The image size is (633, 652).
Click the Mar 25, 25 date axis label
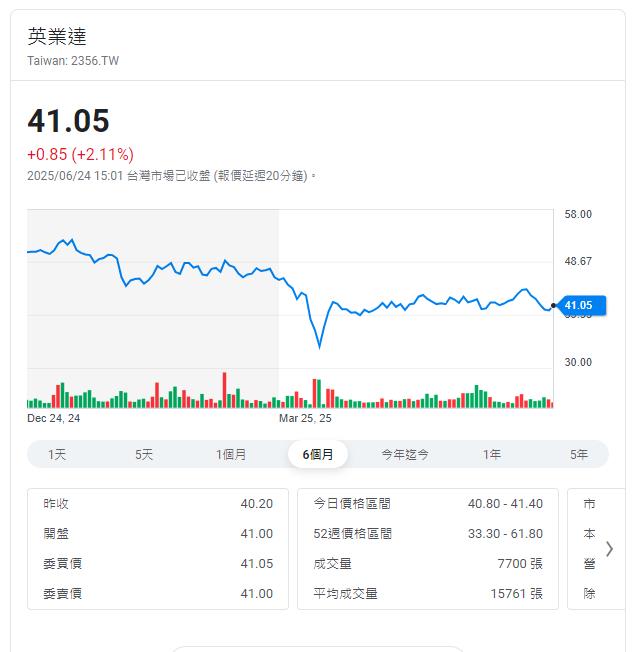pos(305,418)
